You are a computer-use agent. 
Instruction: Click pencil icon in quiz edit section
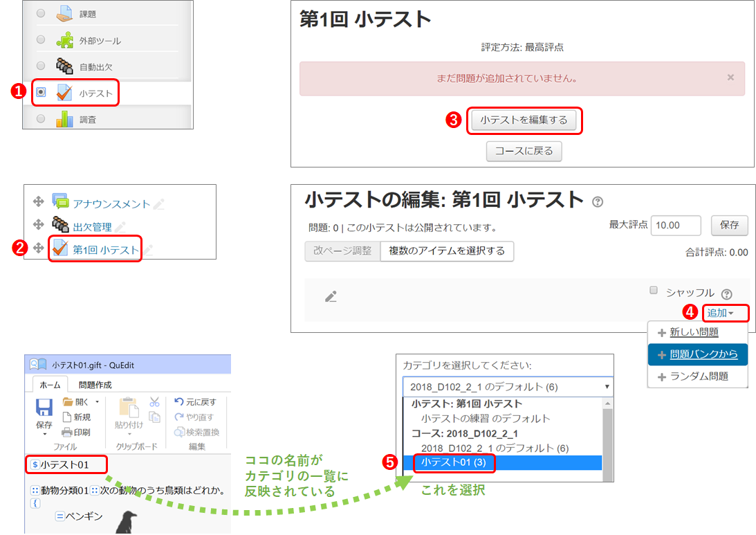(x=331, y=297)
